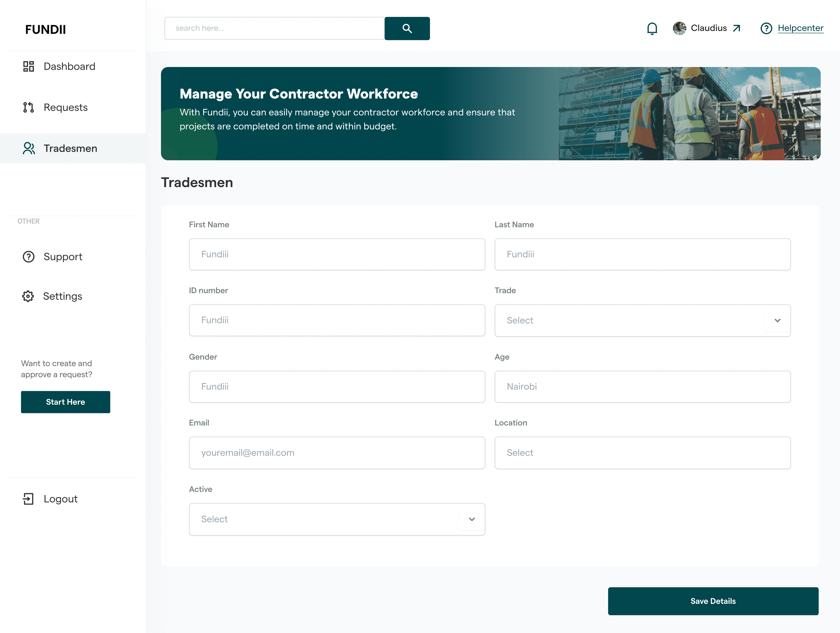
Task: Click the Age field label
Action: 502,357
